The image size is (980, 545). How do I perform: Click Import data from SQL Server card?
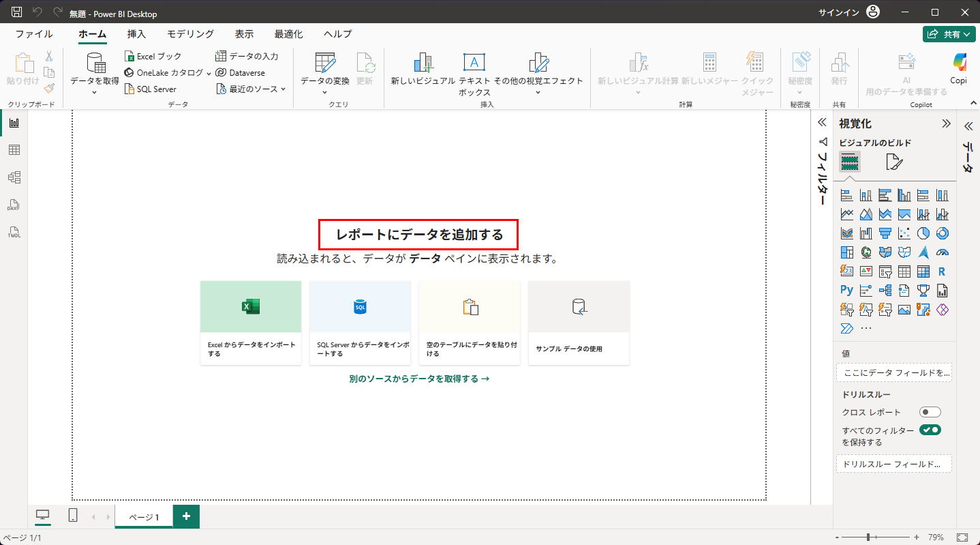pos(360,323)
